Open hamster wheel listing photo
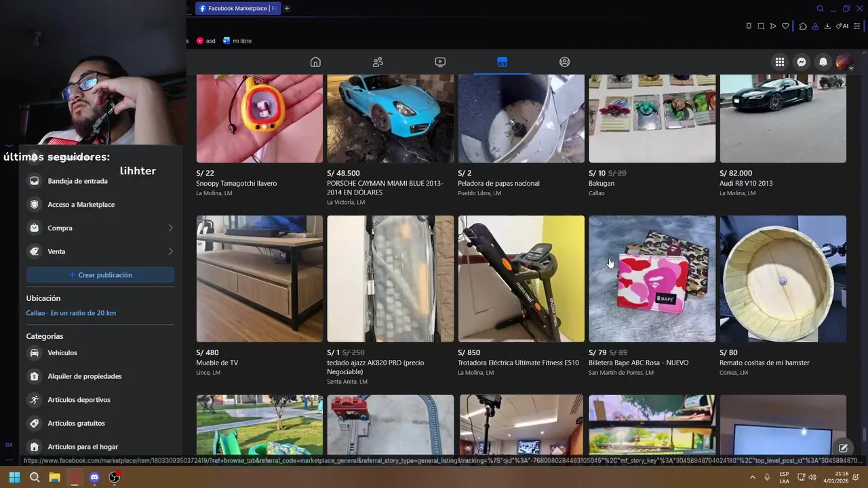The width and height of the screenshot is (868, 488). [x=783, y=279]
